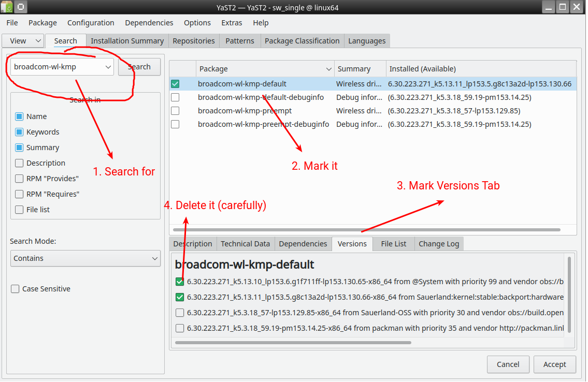Toggle the Name search checkbox
This screenshot has width=588, height=382.
pos(19,116)
